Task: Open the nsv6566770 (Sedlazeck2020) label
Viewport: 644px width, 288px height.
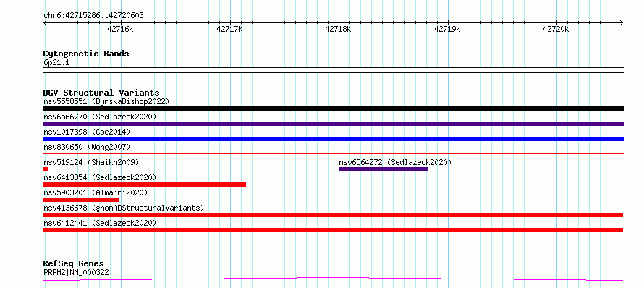Action: [x=100, y=117]
